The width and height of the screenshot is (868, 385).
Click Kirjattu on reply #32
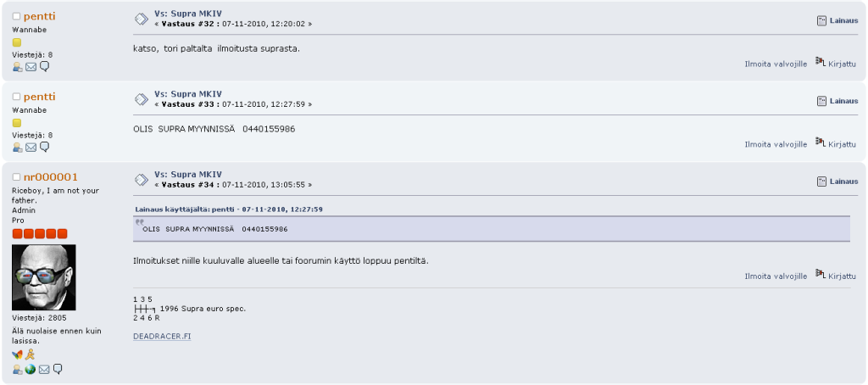pyautogui.click(x=837, y=63)
